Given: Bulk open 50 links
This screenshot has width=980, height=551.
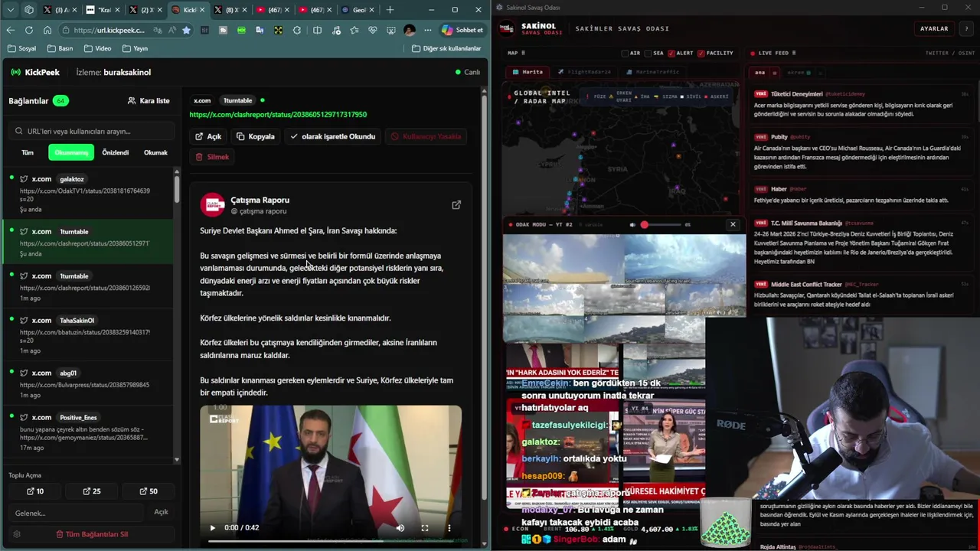Looking at the screenshot, I should [149, 491].
